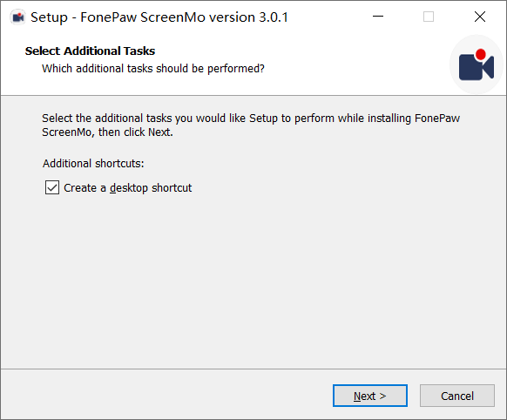Click the dark blue camera body in the logo
The width and height of the screenshot is (507, 420).
coord(470,68)
